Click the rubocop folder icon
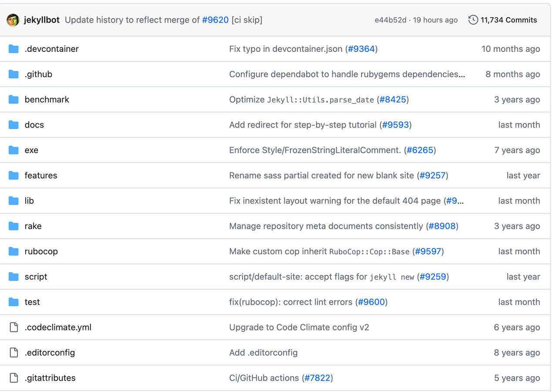This screenshot has width=552, height=392. [x=13, y=251]
